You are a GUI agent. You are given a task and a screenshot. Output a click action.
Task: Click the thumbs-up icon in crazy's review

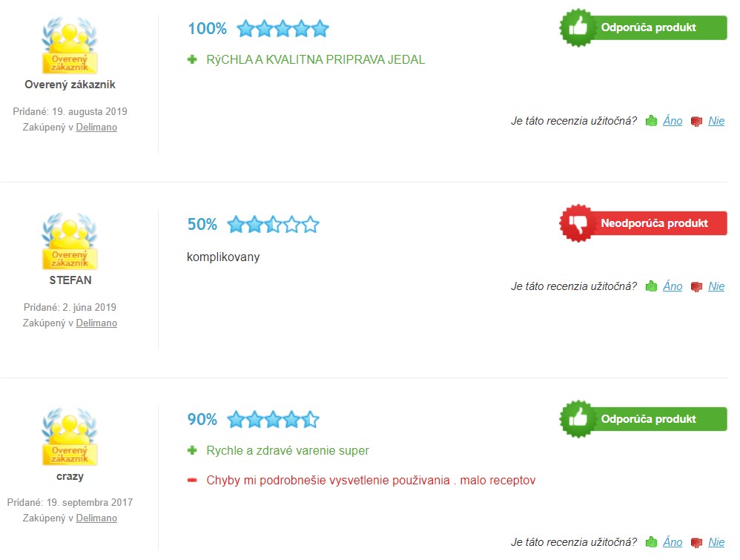(x=652, y=542)
